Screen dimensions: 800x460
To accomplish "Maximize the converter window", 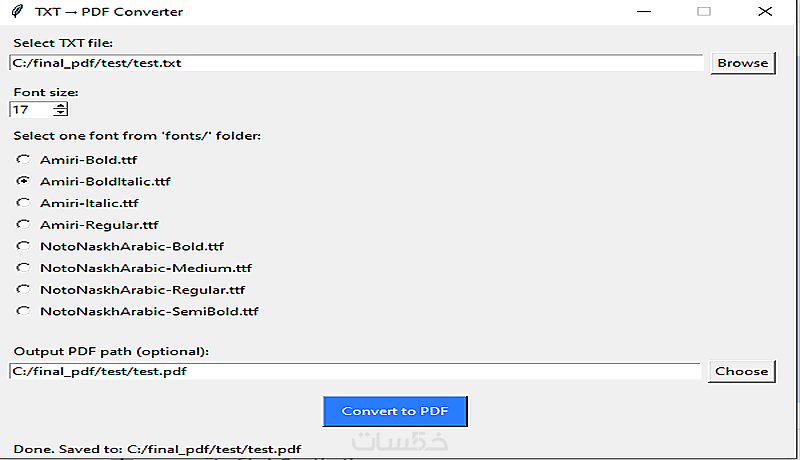I will 704,12.
